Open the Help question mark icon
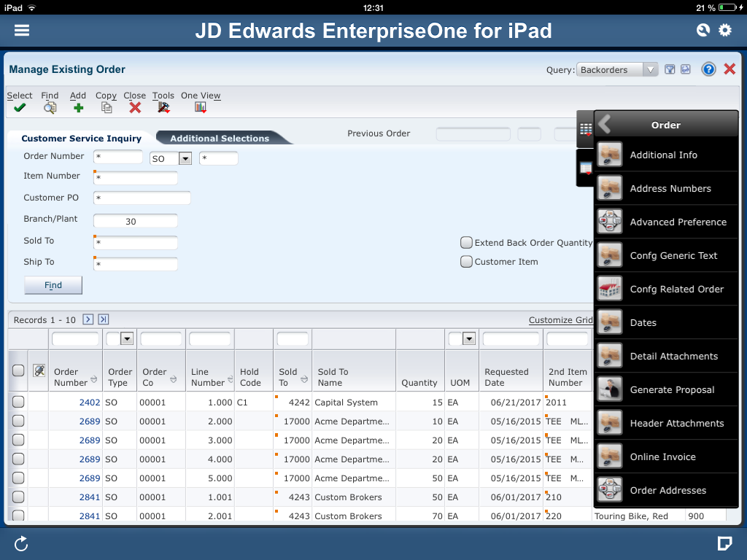The width and height of the screenshot is (747, 560). (x=708, y=69)
